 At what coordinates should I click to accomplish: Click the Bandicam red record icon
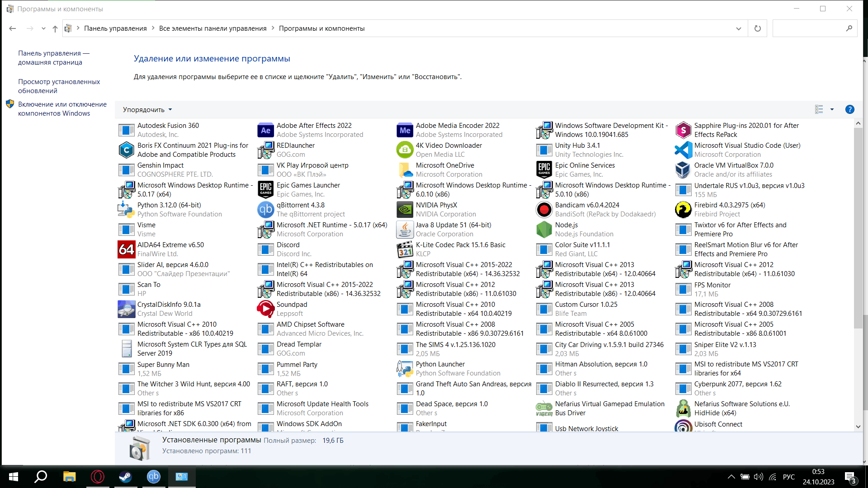coord(544,210)
